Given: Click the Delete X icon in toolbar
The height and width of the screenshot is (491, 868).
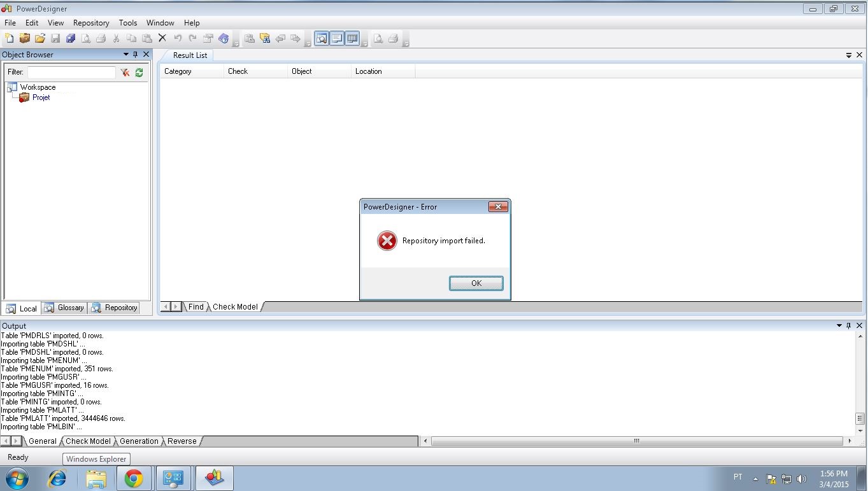Looking at the screenshot, I should pyautogui.click(x=162, y=38).
